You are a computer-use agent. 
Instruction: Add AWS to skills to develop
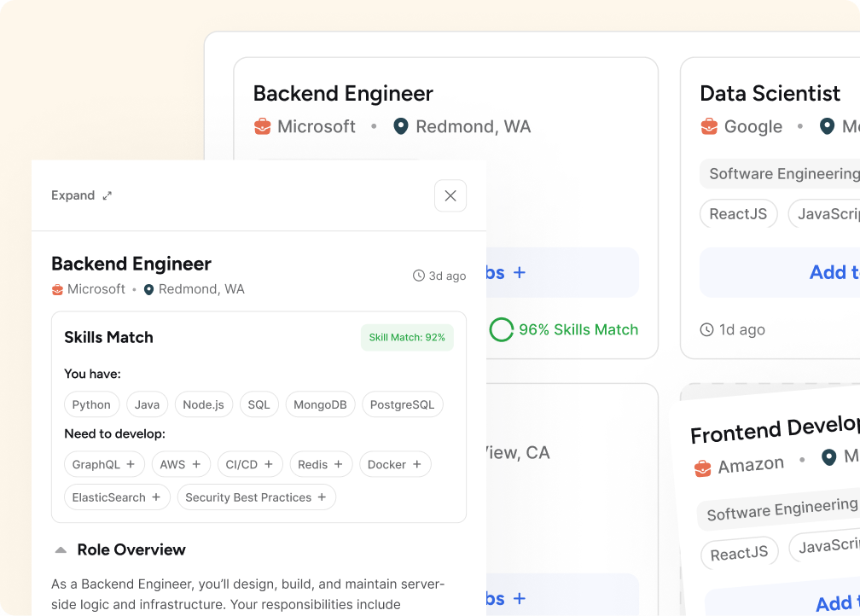196,464
